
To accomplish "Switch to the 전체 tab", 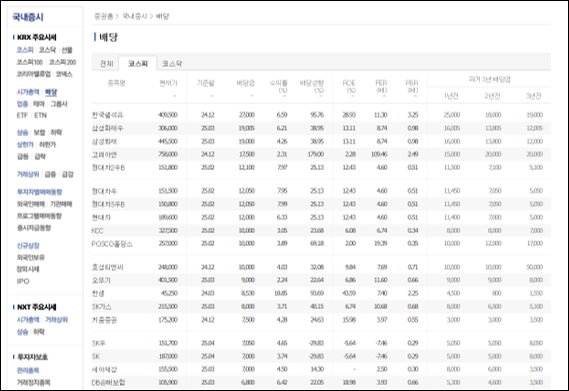I will click(x=106, y=64).
